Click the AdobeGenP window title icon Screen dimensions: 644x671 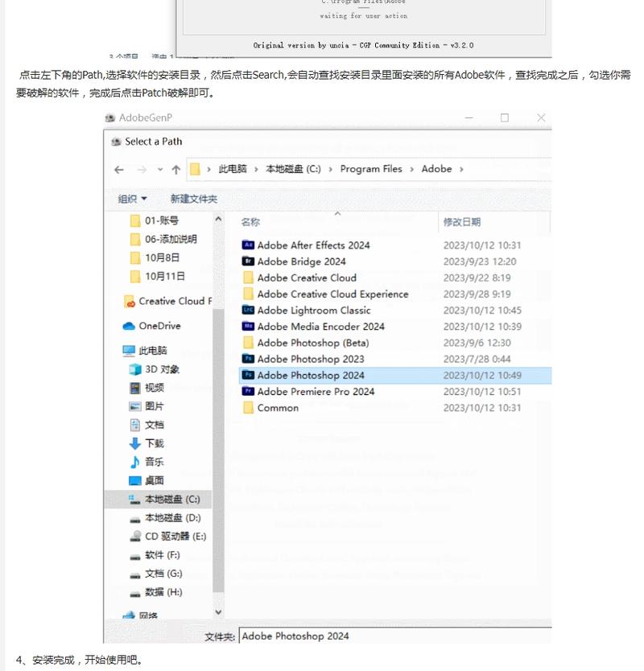click(110, 117)
